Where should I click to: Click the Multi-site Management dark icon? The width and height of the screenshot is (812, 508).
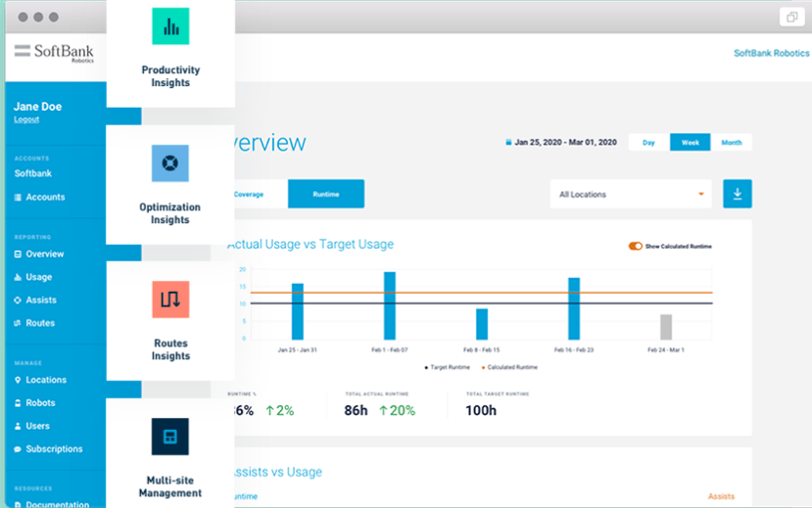coord(170,437)
